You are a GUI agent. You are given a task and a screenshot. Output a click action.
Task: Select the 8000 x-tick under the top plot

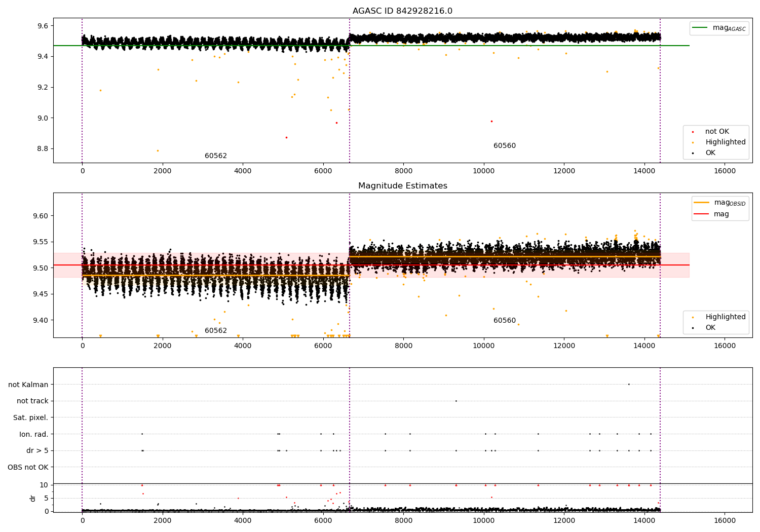pyautogui.click(x=403, y=171)
